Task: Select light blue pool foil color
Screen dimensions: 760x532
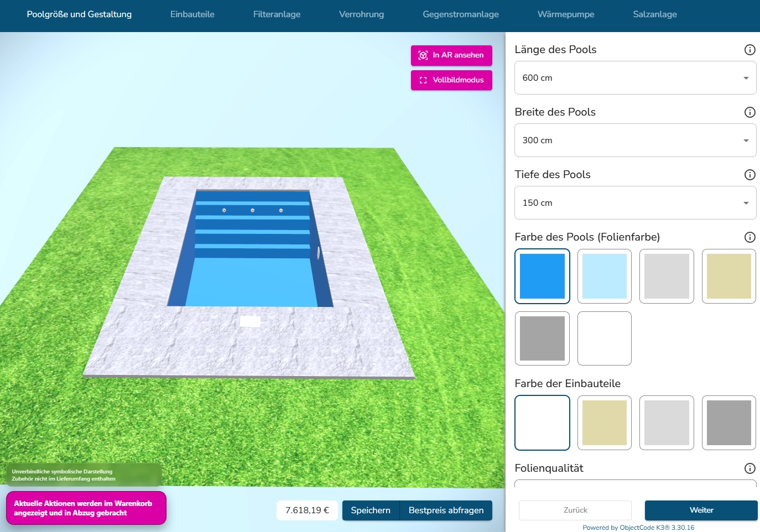Action: point(604,276)
